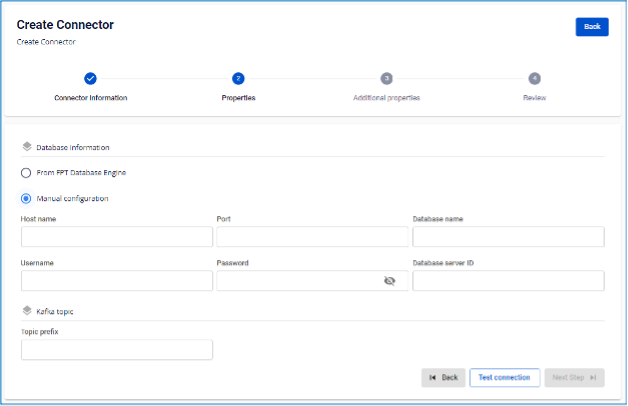The height and width of the screenshot is (406, 628).
Task: Toggle password visibility eye icon
Action: [x=389, y=281]
